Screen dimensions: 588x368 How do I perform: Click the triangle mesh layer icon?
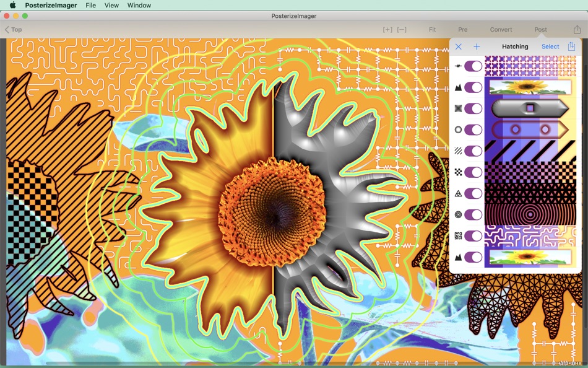[458, 193]
